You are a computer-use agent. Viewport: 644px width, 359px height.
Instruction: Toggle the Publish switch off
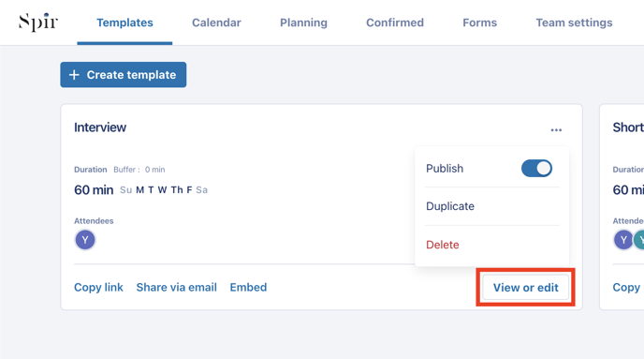pyautogui.click(x=536, y=169)
